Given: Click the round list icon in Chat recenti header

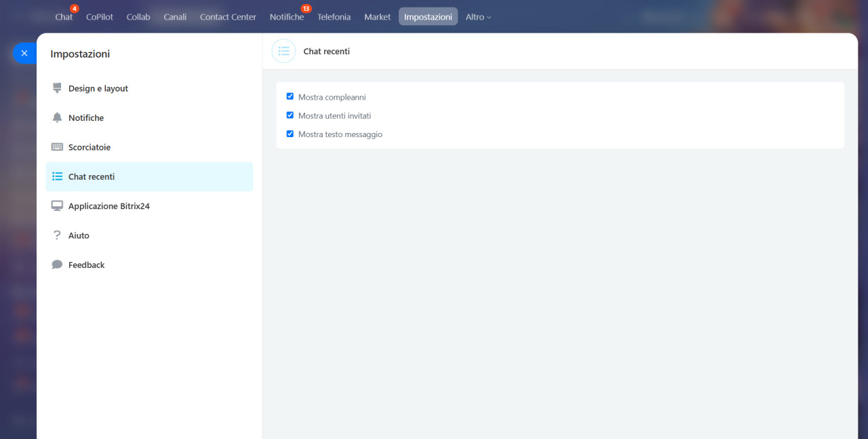Looking at the screenshot, I should pyautogui.click(x=283, y=51).
